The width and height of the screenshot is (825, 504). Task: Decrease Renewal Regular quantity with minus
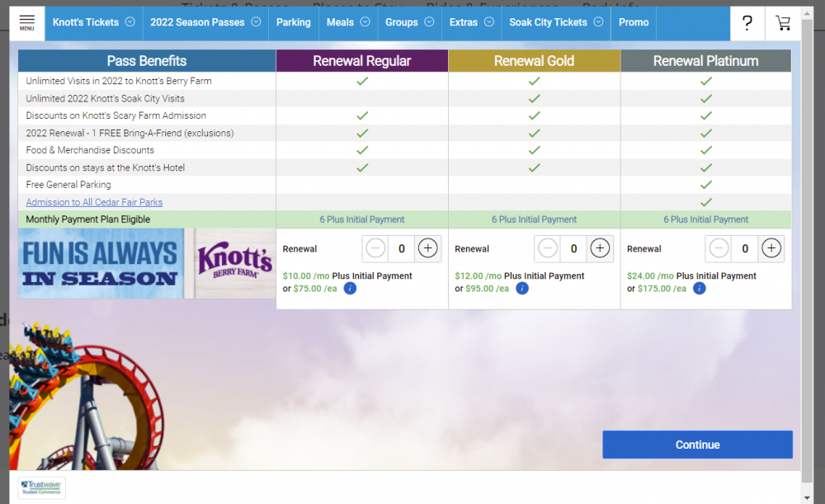pos(375,248)
